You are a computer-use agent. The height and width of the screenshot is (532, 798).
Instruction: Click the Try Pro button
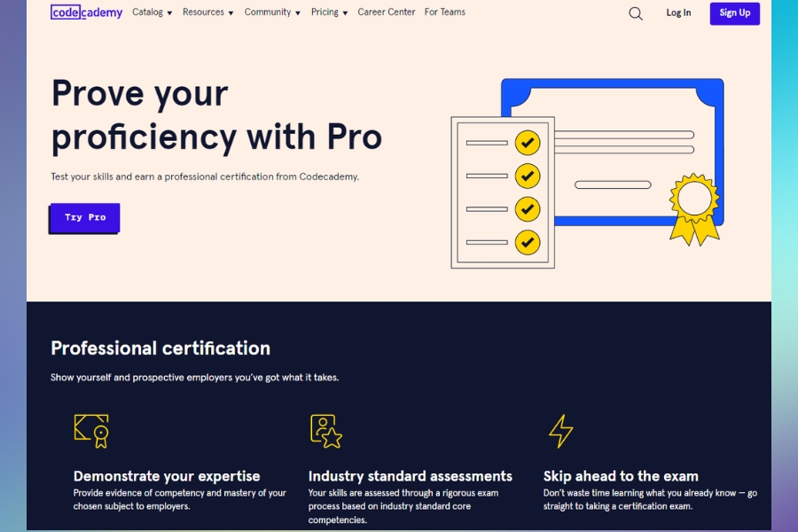[85, 218]
